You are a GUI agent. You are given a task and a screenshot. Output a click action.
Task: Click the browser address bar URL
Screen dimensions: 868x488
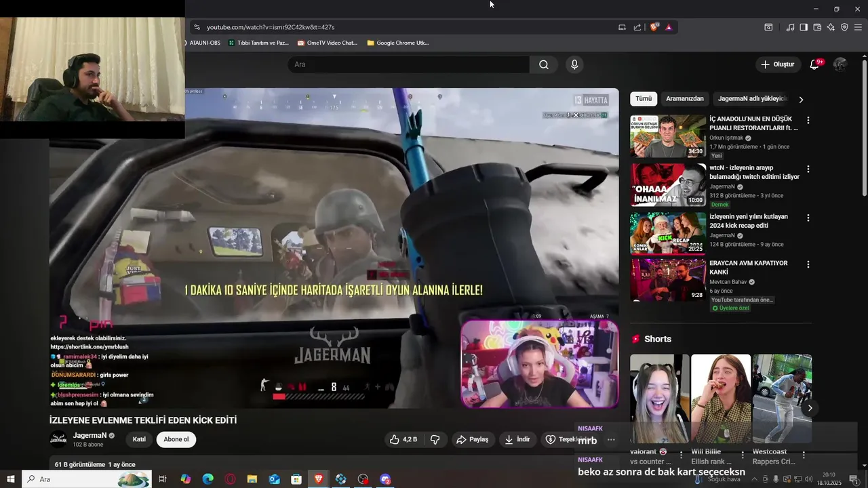click(271, 27)
